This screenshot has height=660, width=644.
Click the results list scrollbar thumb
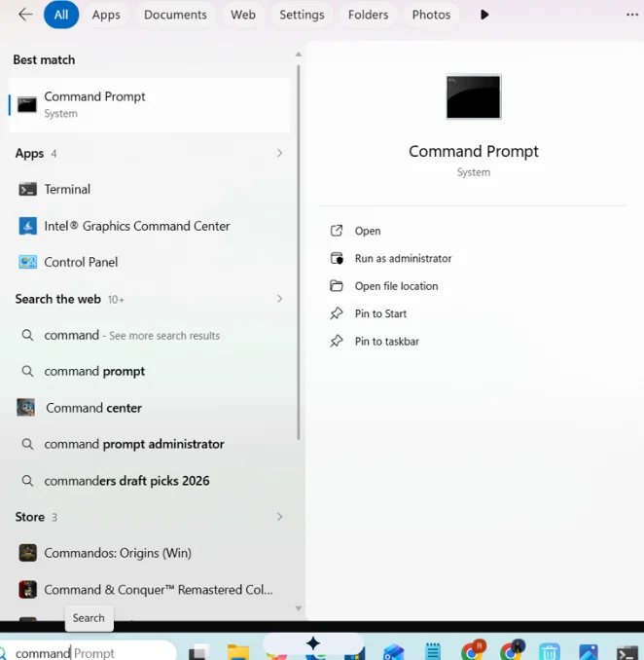point(299,252)
